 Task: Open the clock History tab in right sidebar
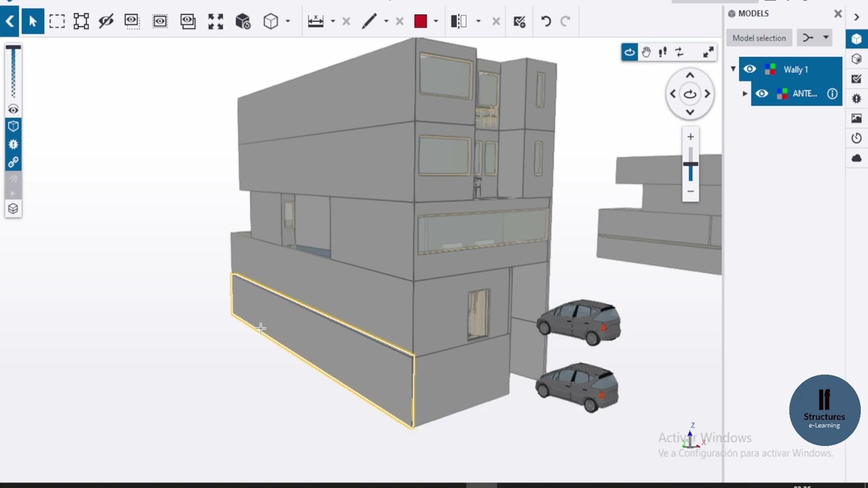tap(856, 138)
